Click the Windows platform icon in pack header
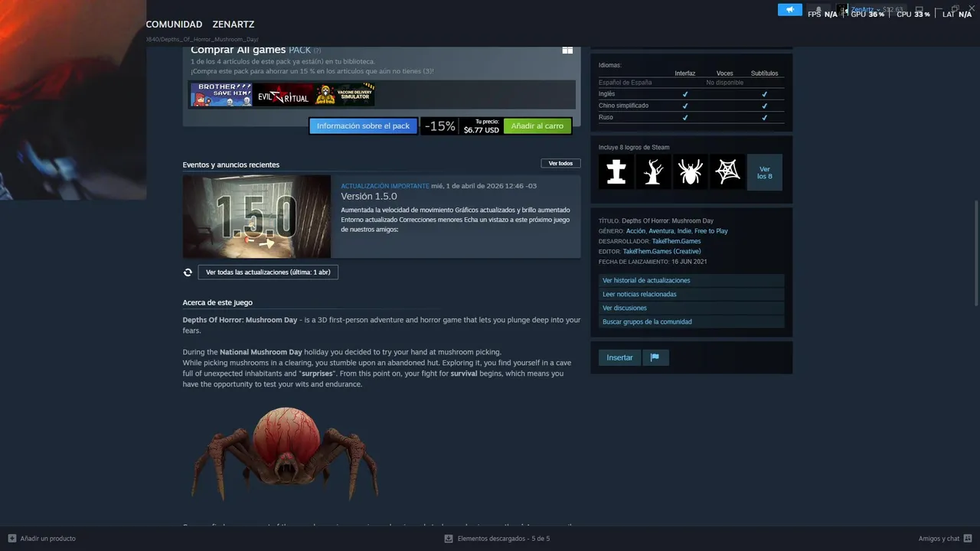 tap(567, 50)
